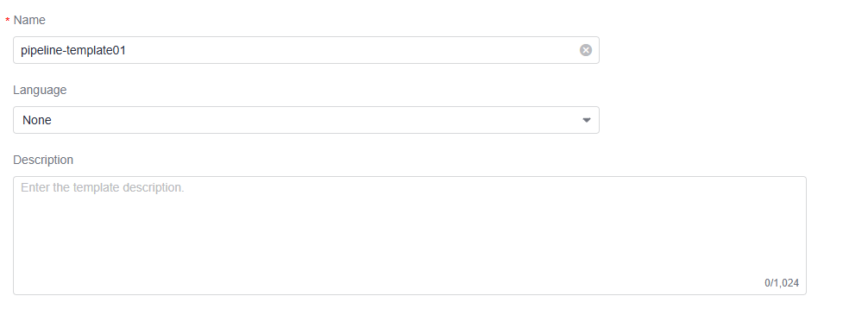Open the Language combo box showing None
This screenshot has width=868, height=334.
(x=306, y=120)
